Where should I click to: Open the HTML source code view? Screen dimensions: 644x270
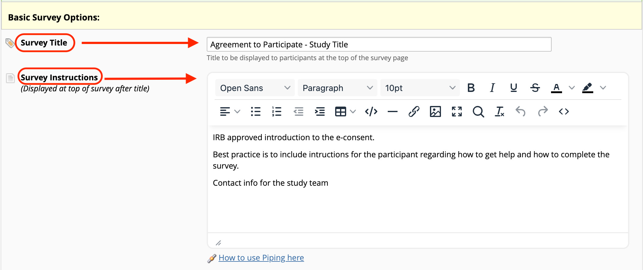point(564,111)
